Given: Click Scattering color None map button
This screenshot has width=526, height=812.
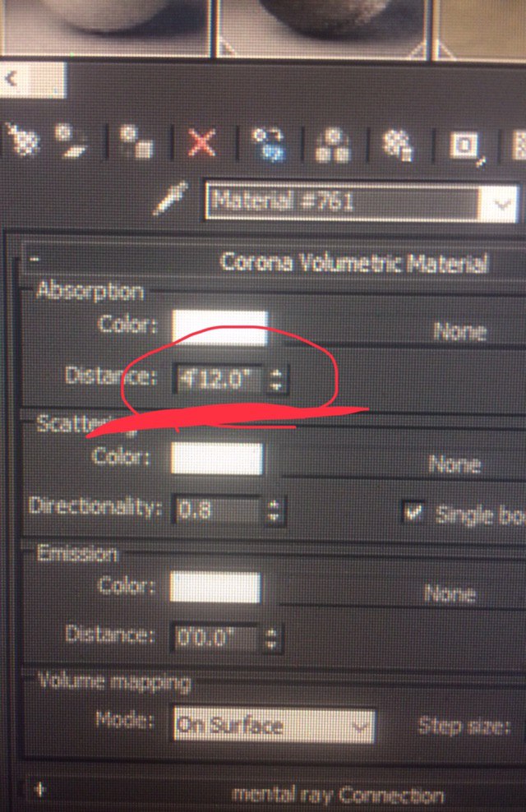Looking at the screenshot, I should click(x=454, y=464).
